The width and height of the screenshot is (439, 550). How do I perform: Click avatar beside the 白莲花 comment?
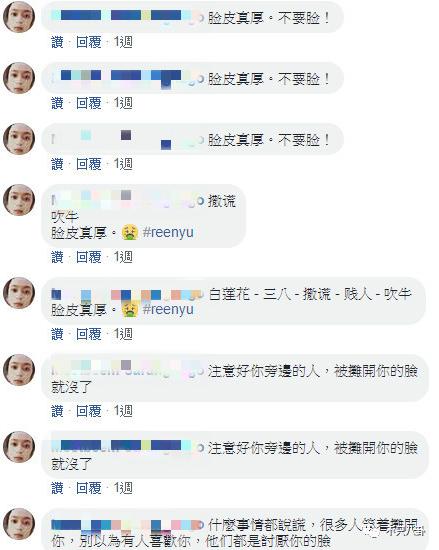click(x=19, y=293)
